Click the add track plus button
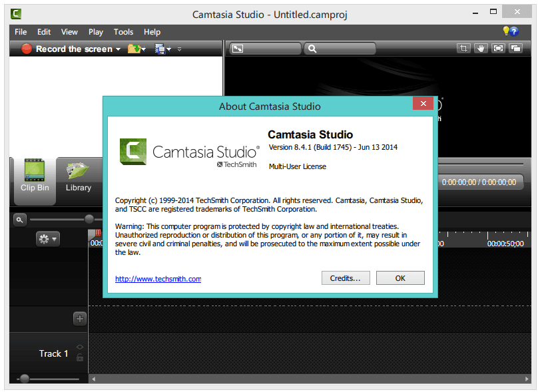540x392 pixels. coord(80,318)
